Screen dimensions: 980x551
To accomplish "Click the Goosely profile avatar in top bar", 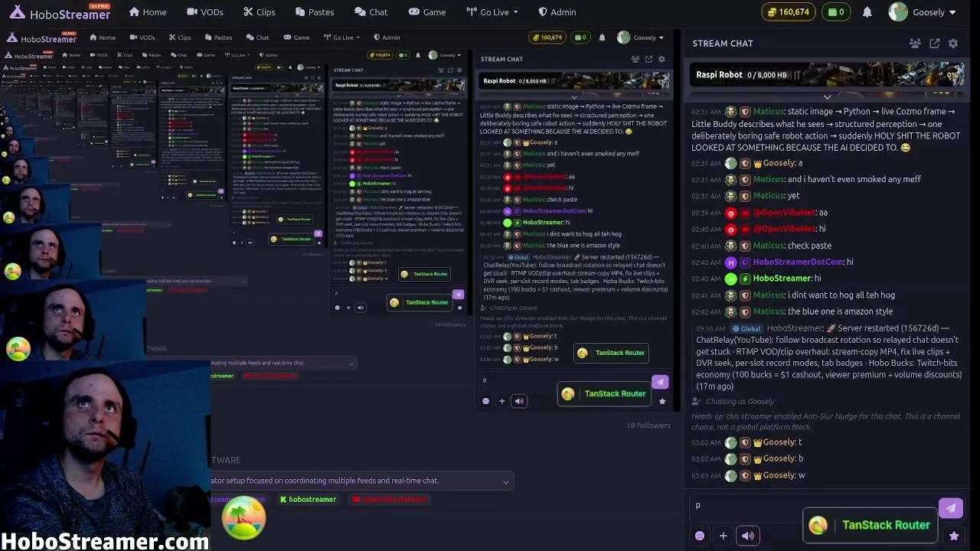I will (x=898, y=12).
